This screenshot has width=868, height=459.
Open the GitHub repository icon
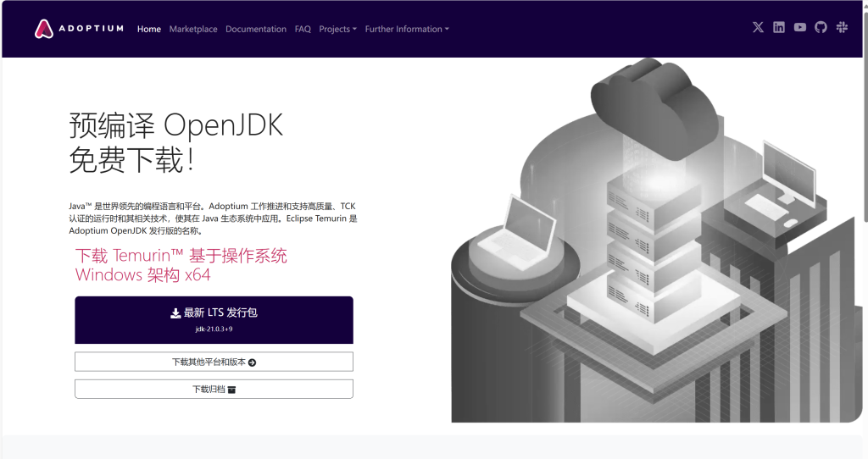point(821,27)
